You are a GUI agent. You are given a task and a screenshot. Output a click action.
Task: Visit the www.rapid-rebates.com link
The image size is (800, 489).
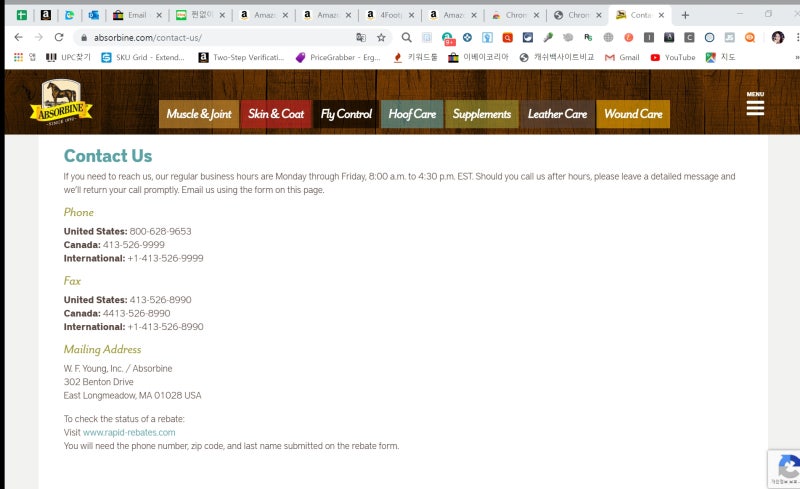129,432
